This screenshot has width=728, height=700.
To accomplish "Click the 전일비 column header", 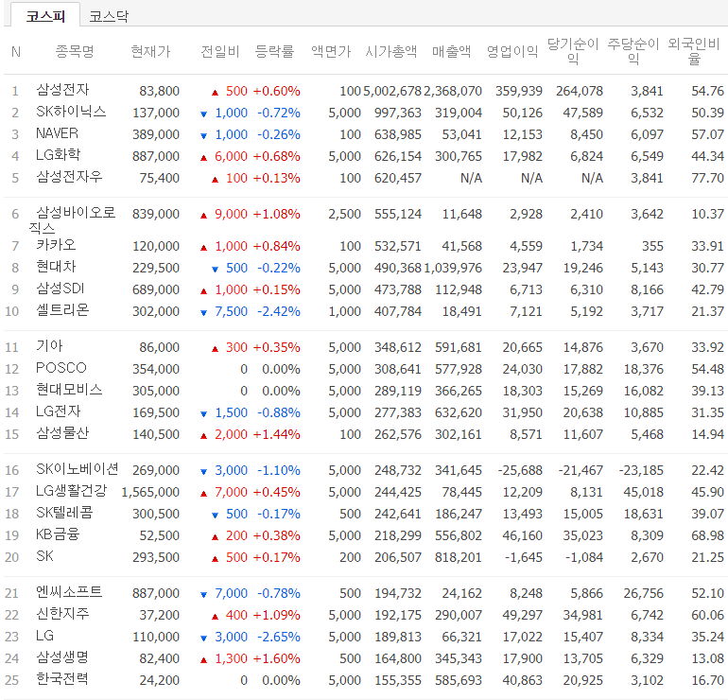I will pos(220,51).
